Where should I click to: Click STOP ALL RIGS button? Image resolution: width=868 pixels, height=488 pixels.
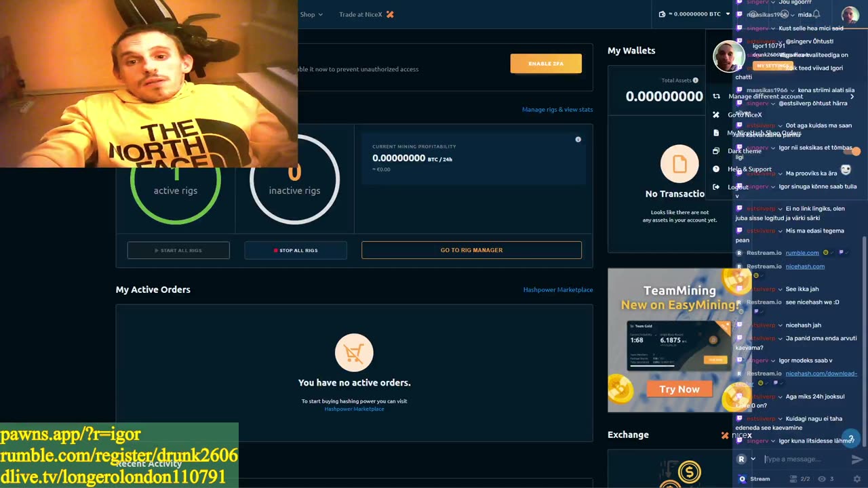pyautogui.click(x=296, y=250)
